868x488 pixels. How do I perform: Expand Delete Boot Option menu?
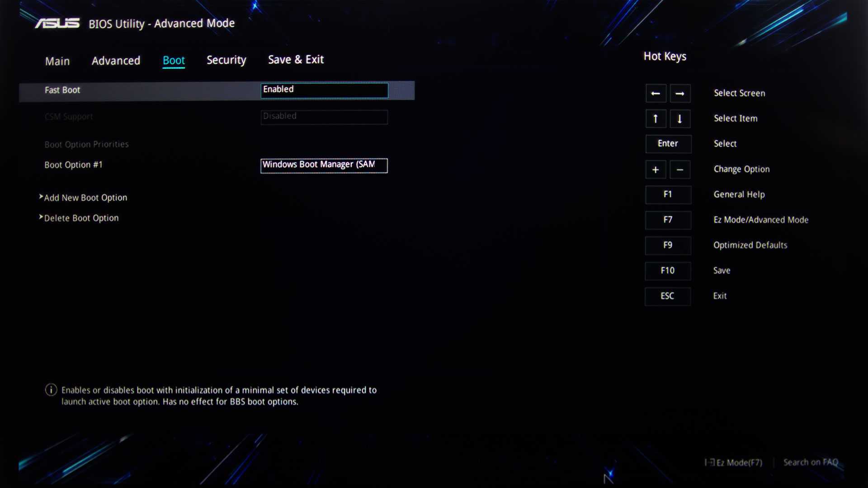[81, 217]
